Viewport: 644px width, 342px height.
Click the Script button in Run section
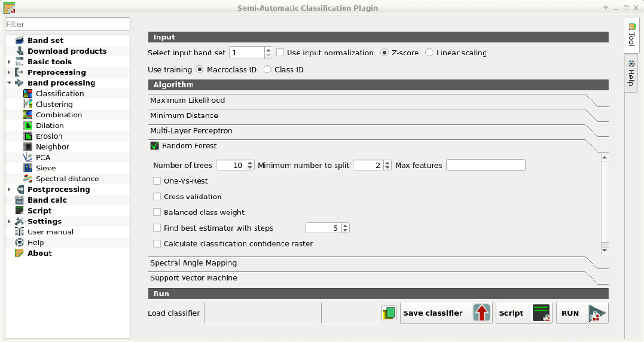point(524,313)
